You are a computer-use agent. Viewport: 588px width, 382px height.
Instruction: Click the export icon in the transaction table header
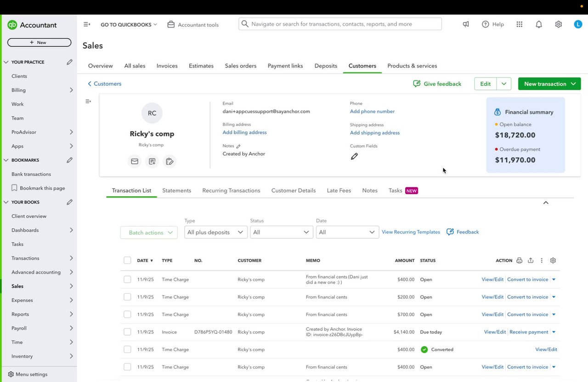[x=531, y=260]
